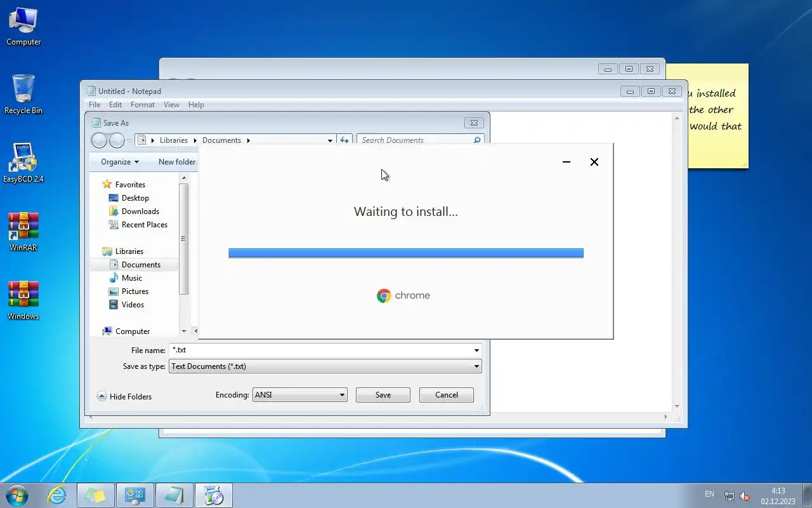Open the Format menu in Notepad

143,105
